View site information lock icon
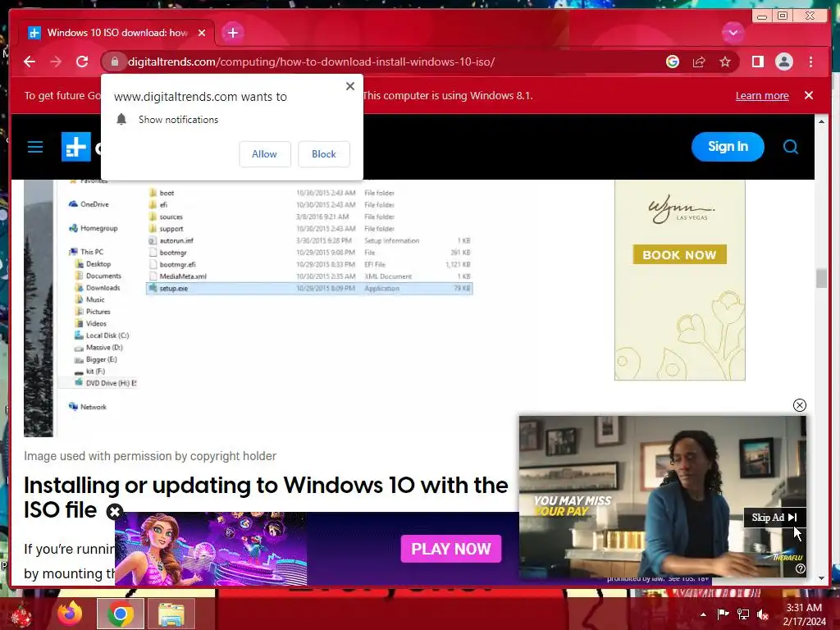The height and width of the screenshot is (630, 840). pyautogui.click(x=114, y=62)
